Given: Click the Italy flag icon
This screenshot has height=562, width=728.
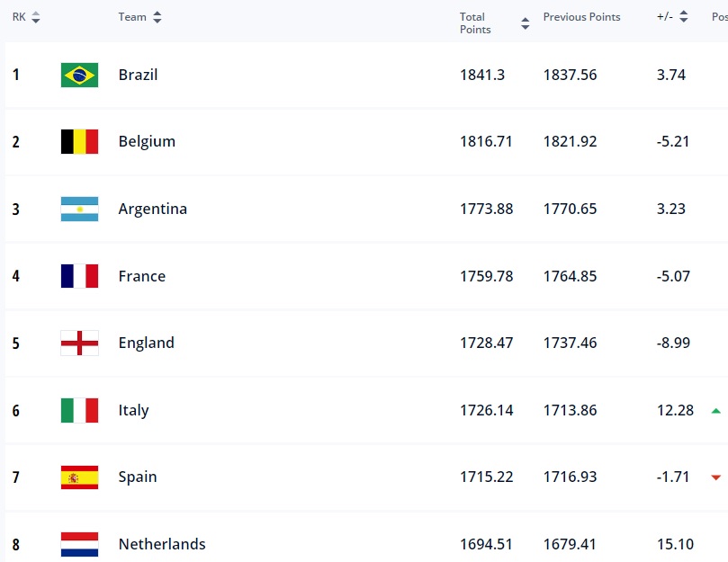Looking at the screenshot, I should pyautogui.click(x=79, y=409).
